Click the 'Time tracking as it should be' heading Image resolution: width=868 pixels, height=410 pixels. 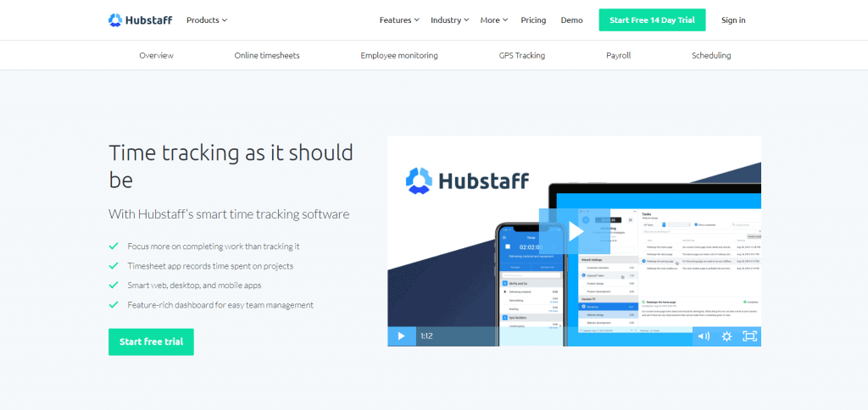[x=231, y=166]
